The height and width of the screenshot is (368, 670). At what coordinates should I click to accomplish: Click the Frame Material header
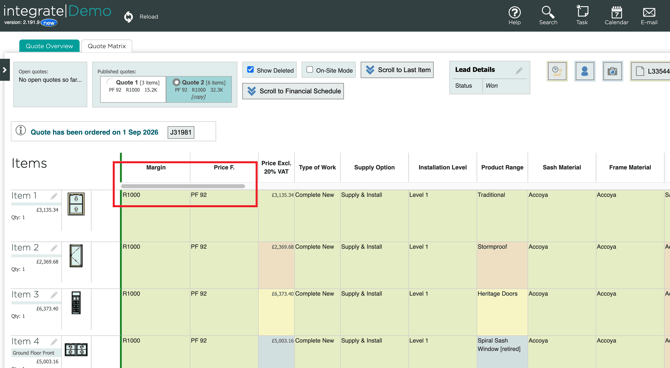pyautogui.click(x=630, y=168)
